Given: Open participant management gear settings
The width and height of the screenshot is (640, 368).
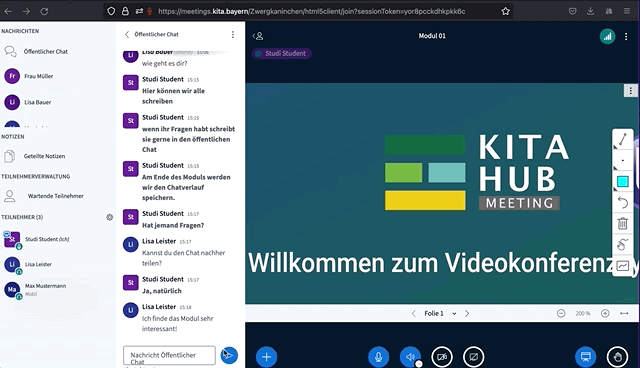Looking at the screenshot, I should tap(109, 217).
